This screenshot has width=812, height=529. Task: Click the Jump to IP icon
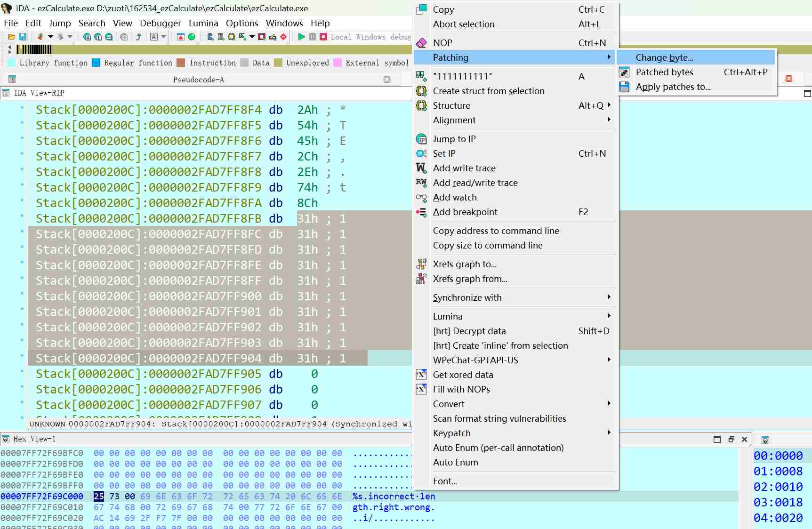421,139
